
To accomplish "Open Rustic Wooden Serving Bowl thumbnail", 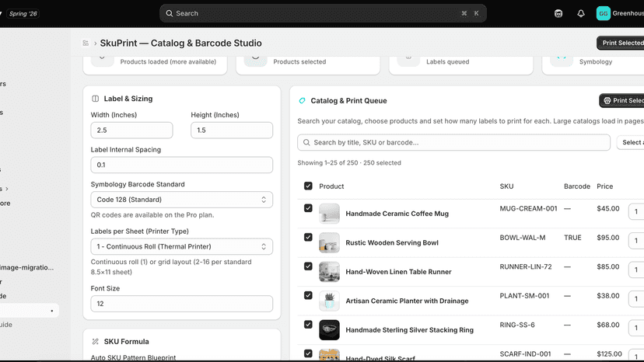I will (x=330, y=242).
